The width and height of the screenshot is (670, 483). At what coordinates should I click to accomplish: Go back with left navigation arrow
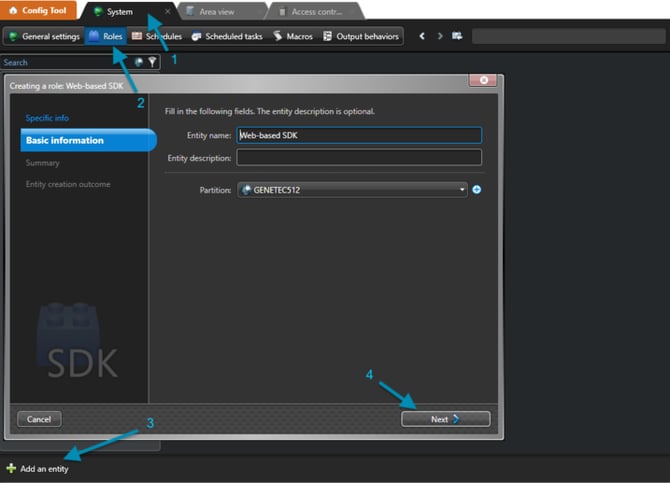(422, 36)
